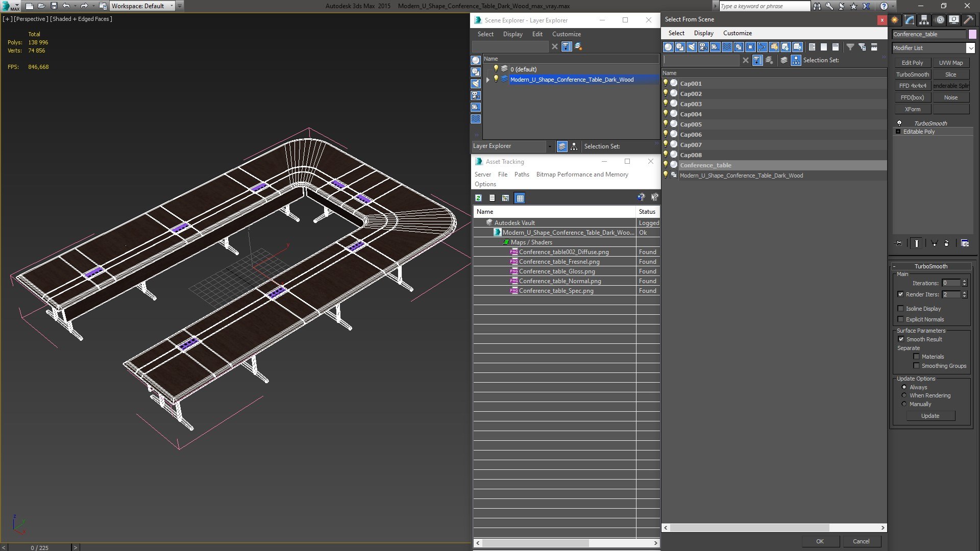Uncheck the Smooth Result checkbox
Image resolution: width=980 pixels, height=551 pixels.
(901, 339)
